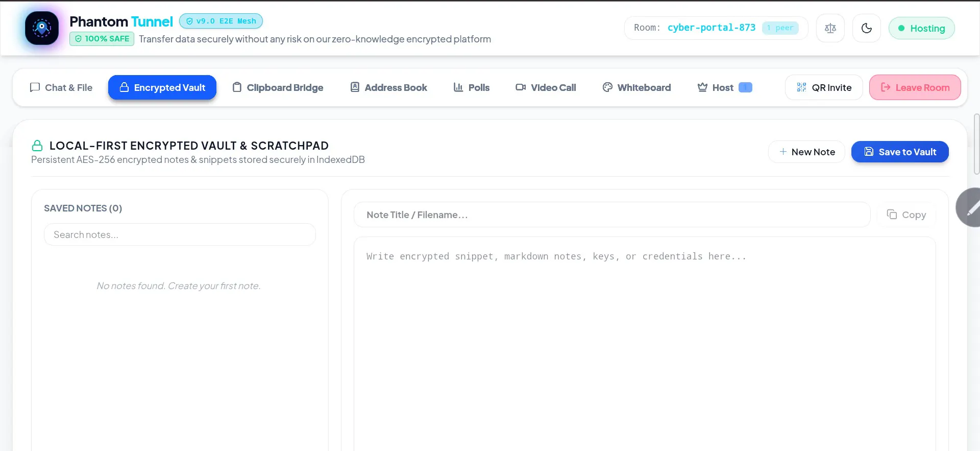Click the bar chart icon on Polls
The width and height of the screenshot is (980, 451).
point(458,87)
